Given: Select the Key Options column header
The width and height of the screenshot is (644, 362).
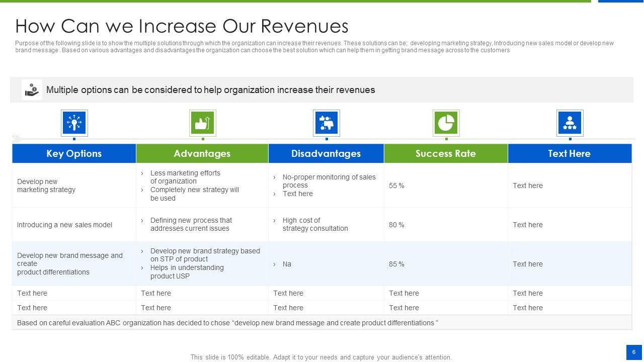Looking at the screenshot, I should 74,153.
